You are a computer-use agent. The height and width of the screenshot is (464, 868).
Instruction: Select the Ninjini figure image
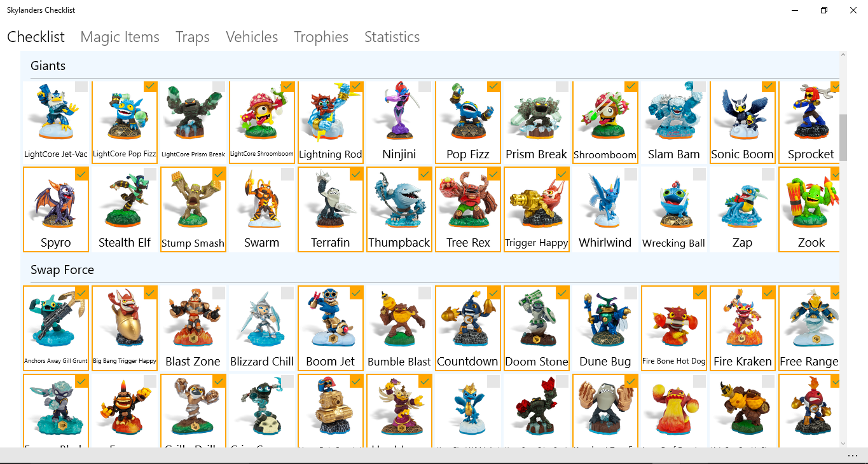point(399,118)
